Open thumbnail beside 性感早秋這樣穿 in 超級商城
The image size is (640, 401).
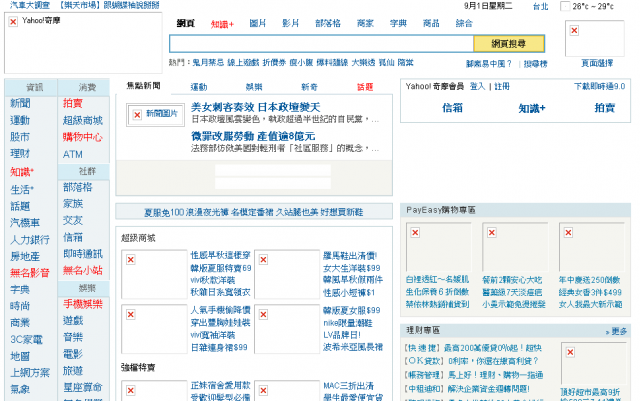(154, 274)
